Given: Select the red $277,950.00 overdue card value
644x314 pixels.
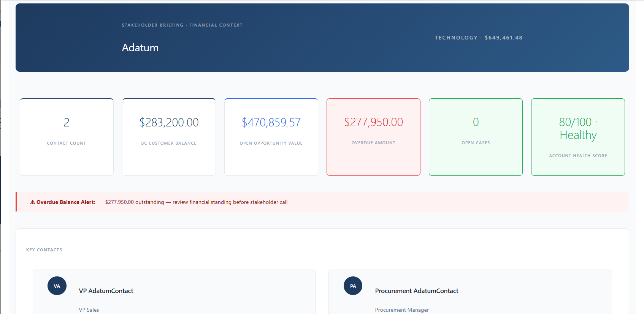Looking at the screenshot, I should tap(374, 122).
